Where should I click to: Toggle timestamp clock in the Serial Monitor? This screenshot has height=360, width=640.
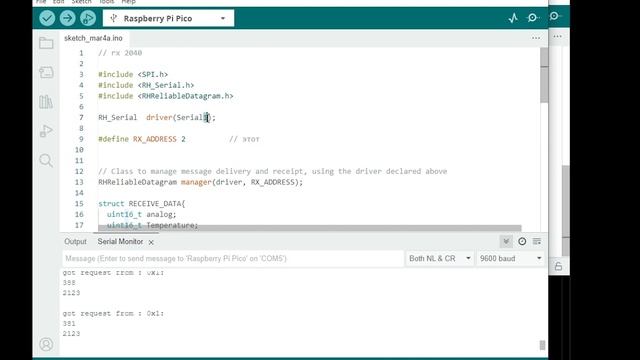(x=522, y=242)
